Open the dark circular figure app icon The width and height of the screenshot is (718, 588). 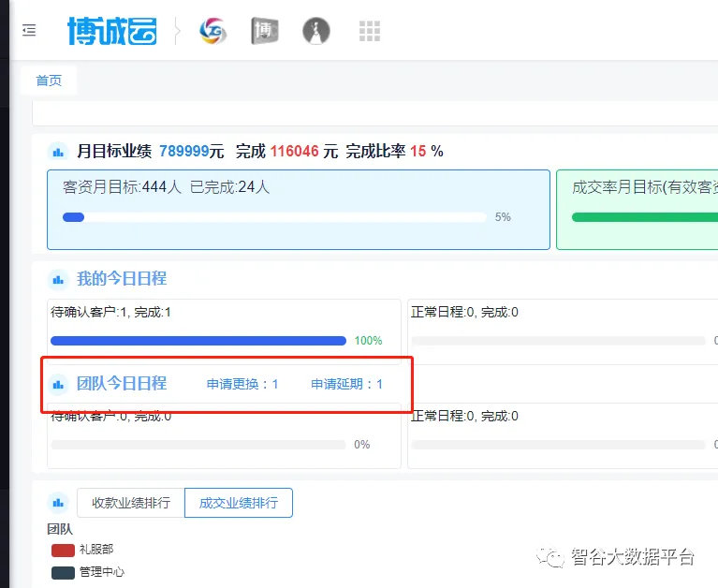pyautogui.click(x=316, y=31)
